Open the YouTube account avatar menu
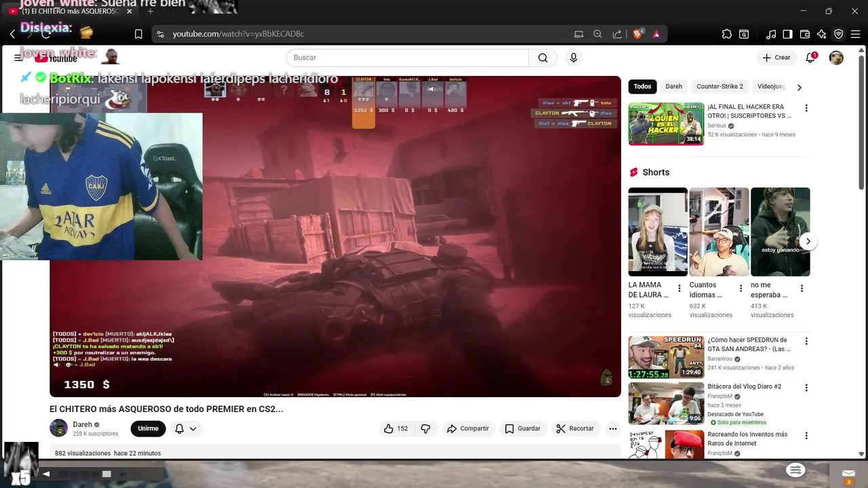The width and height of the screenshot is (868, 488). tap(836, 58)
